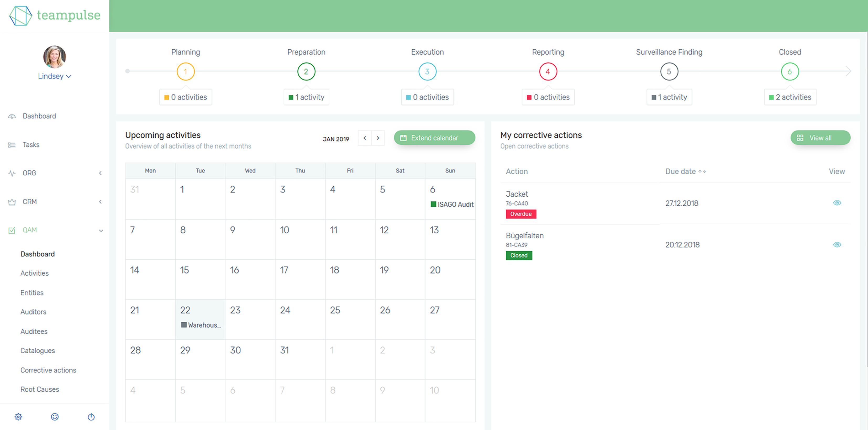Screen dimensions: 868x430
Task: Open the Lindsey user dropdown
Action: [55, 76]
